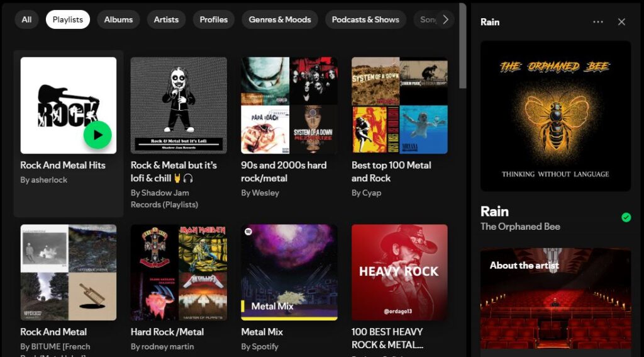Show more filter chips with right chevron
The height and width of the screenshot is (357, 644).
point(446,20)
